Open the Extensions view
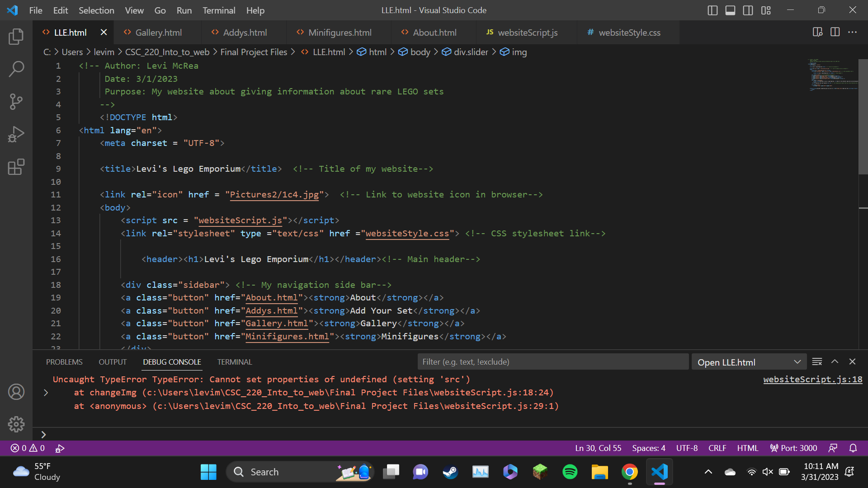The image size is (868, 488). [16, 167]
